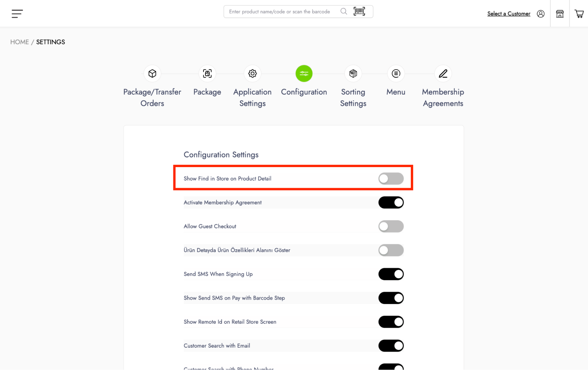
Task: Open the shopping cart icon
Action: pos(579,14)
